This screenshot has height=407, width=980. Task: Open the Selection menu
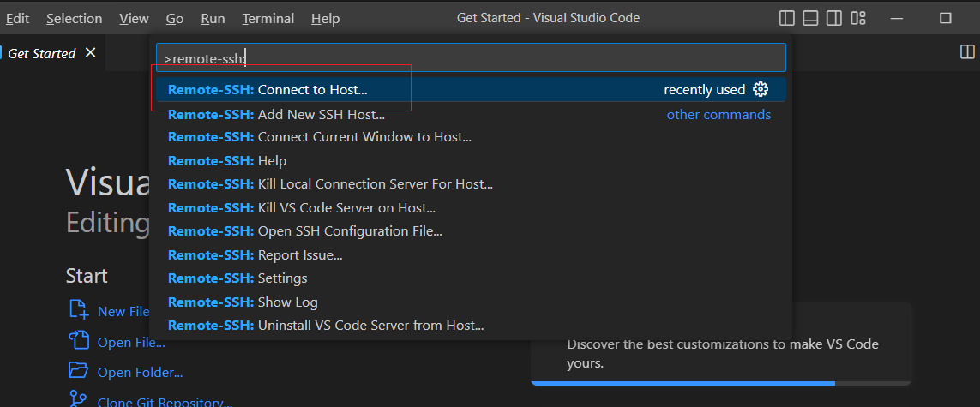[75, 19]
